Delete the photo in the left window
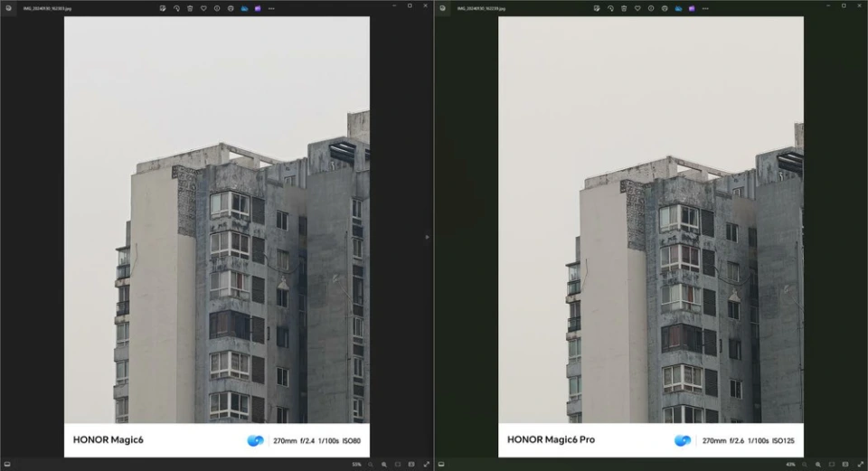Image resolution: width=868 pixels, height=471 pixels. (x=190, y=8)
